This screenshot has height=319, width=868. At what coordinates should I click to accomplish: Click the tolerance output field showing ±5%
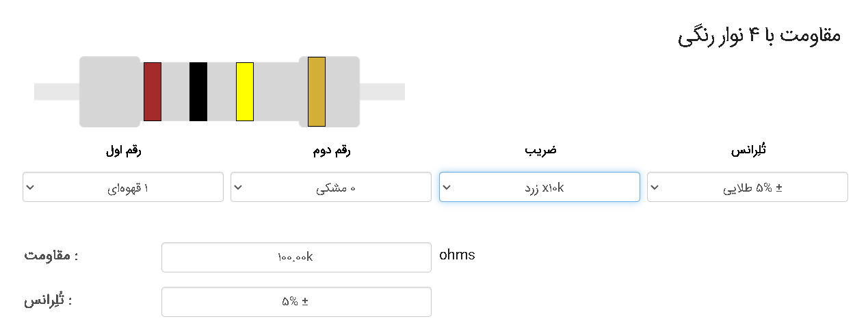point(296,302)
